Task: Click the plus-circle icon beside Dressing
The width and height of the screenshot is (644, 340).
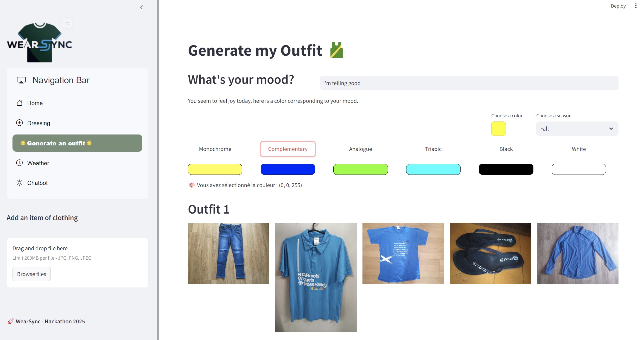Action: (20, 123)
